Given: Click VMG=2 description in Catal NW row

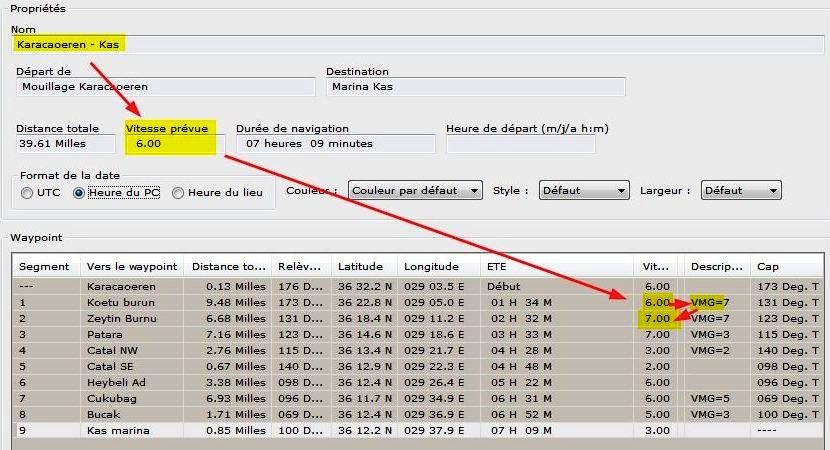Looking at the screenshot, I should pyautogui.click(x=710, y=350).
